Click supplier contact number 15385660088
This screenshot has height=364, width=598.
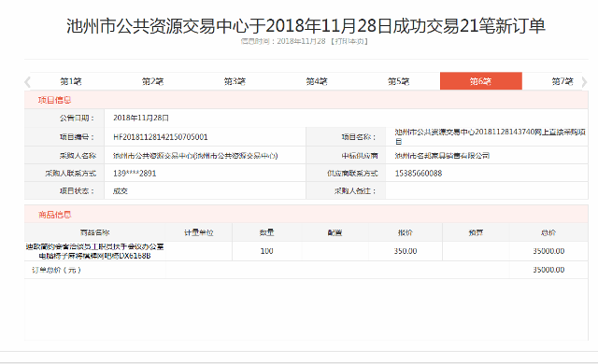click(419, 174)
